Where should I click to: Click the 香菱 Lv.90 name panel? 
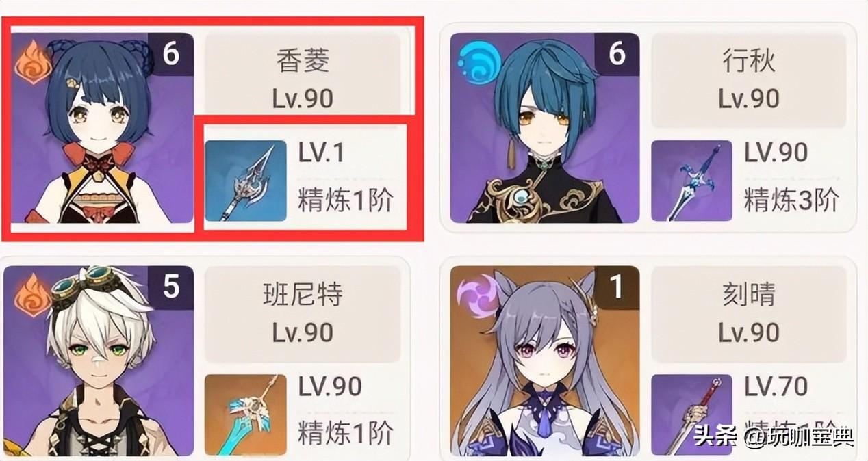(x=303, y=80)
